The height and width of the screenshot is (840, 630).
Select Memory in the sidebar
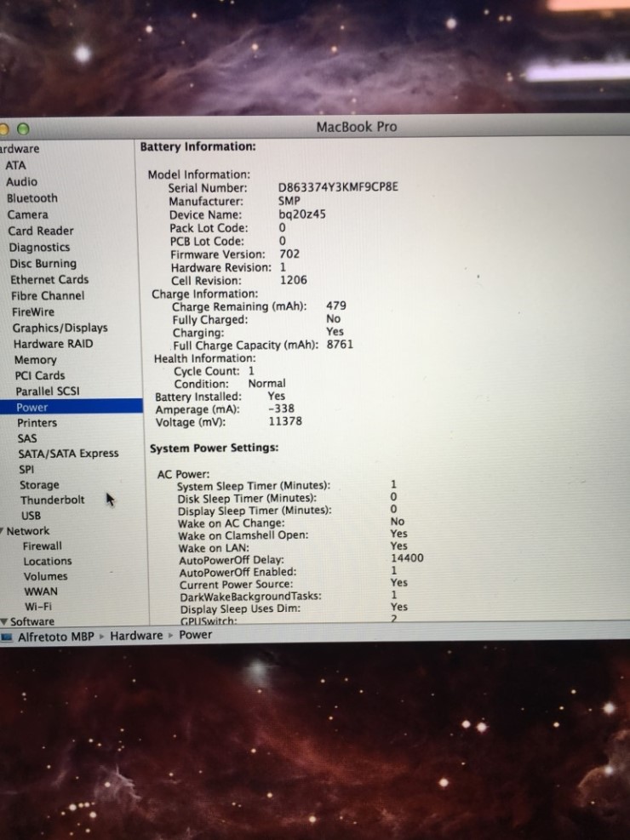click(36, 360)
